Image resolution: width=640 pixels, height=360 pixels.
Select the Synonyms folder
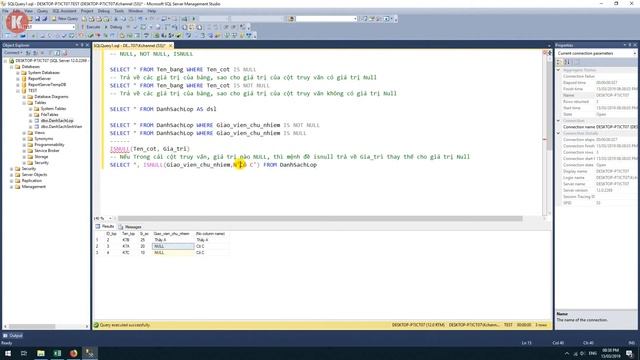pos(44,139)
